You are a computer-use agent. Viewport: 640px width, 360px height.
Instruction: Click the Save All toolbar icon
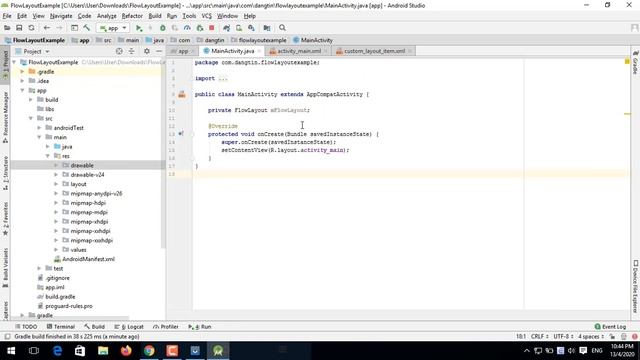[x=19, y=28]
